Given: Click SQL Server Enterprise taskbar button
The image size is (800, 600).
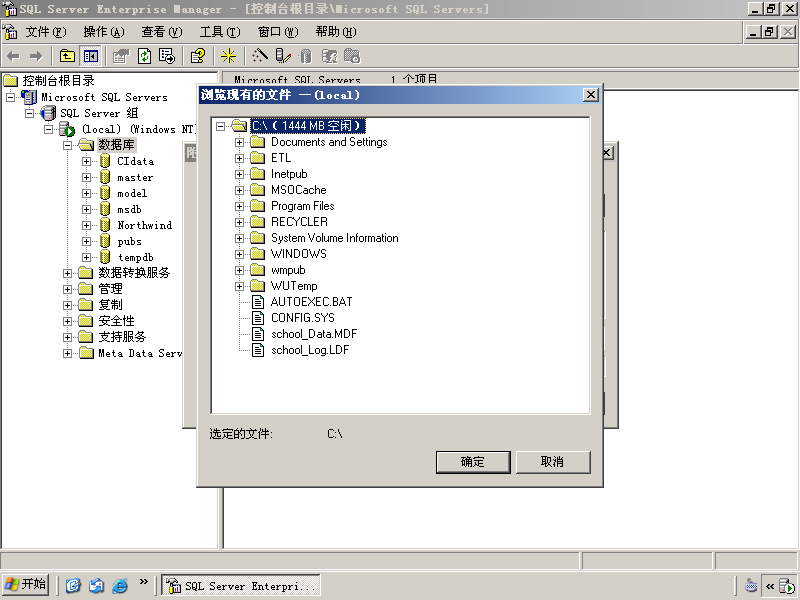Looking at the screenshot, I should tap(241, 586).
